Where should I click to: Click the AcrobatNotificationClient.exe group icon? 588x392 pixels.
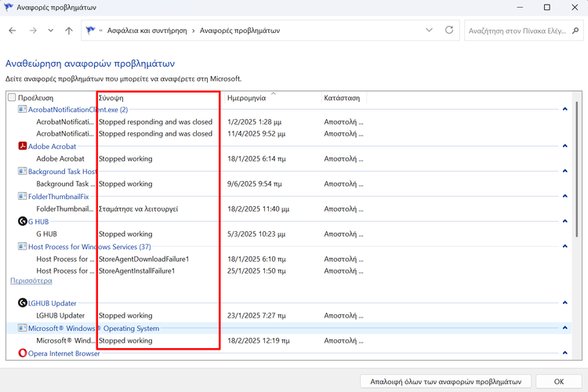click(x=23, y=109)
